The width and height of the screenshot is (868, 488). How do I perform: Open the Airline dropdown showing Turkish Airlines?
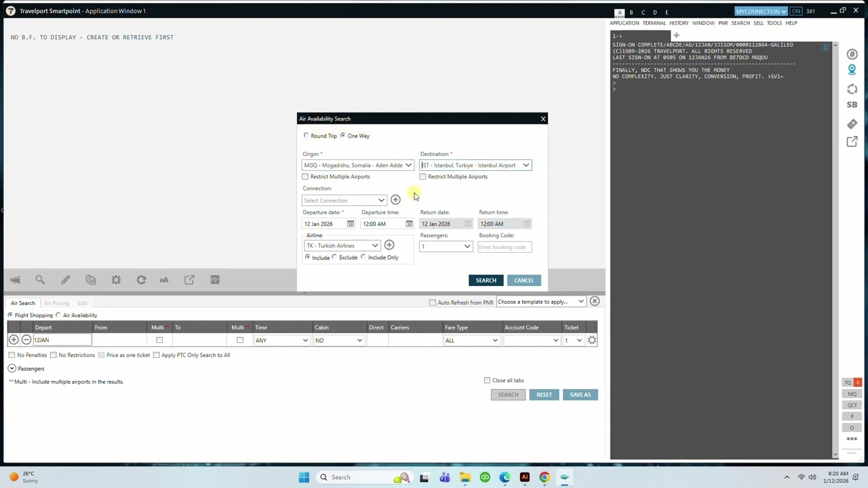pyautogui.click(x=342, y=245)
